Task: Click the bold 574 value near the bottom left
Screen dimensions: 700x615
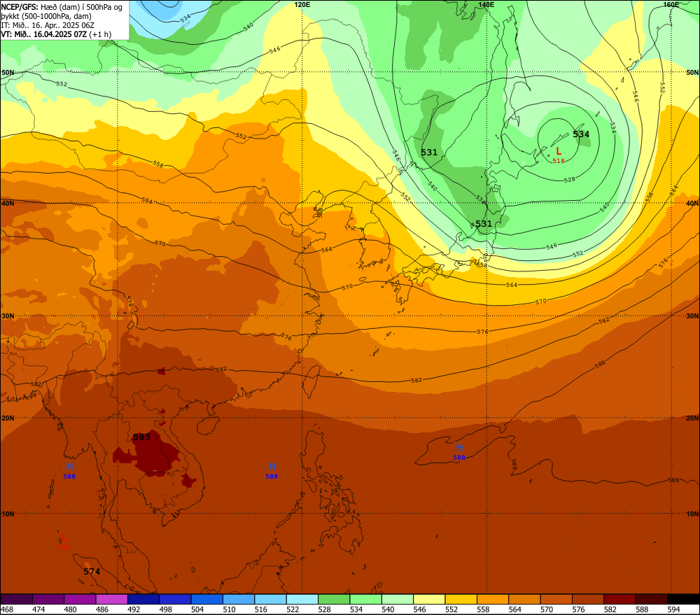Action: 92,572
